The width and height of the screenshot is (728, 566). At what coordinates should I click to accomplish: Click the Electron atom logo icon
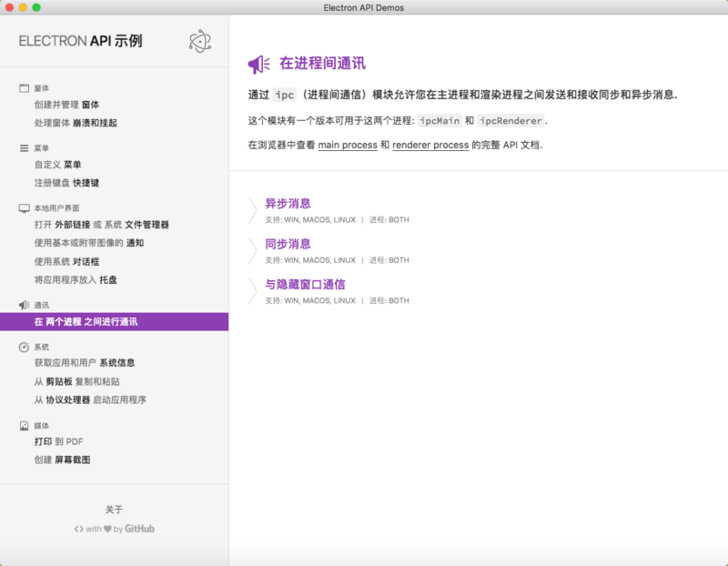coord(200,41)
